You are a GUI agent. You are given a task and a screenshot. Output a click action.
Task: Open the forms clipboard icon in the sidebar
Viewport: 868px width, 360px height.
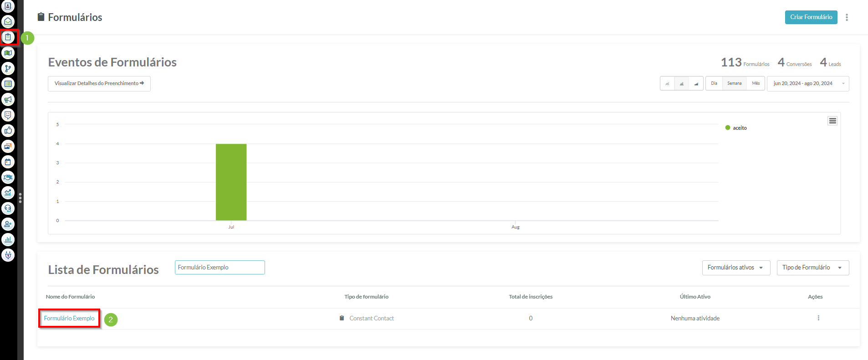pos(8,37)
